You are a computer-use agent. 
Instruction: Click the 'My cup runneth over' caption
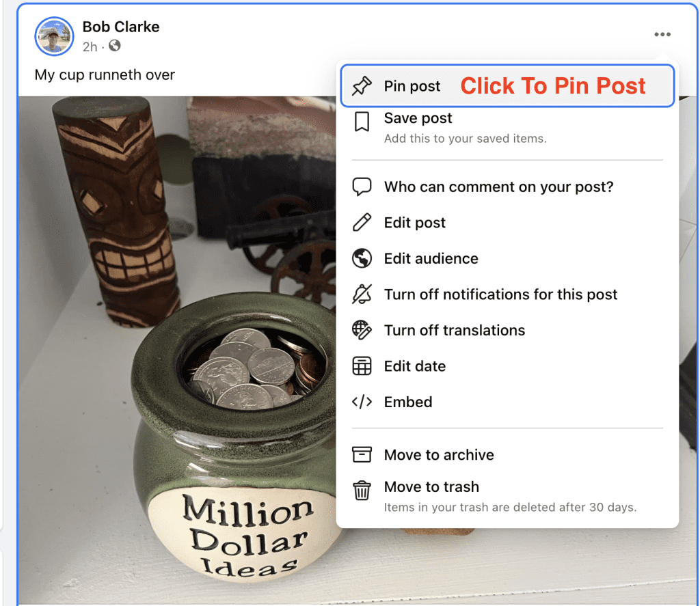point(105,74)
